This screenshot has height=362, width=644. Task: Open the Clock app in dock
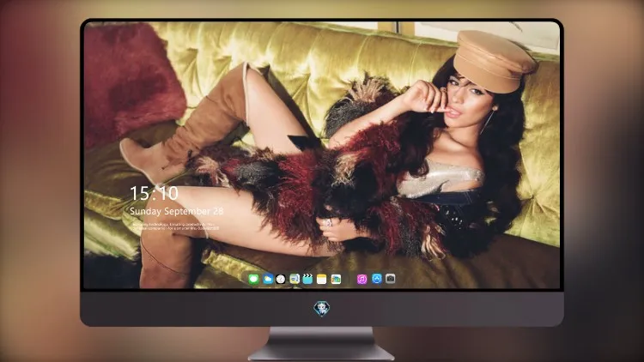[281, 279]
